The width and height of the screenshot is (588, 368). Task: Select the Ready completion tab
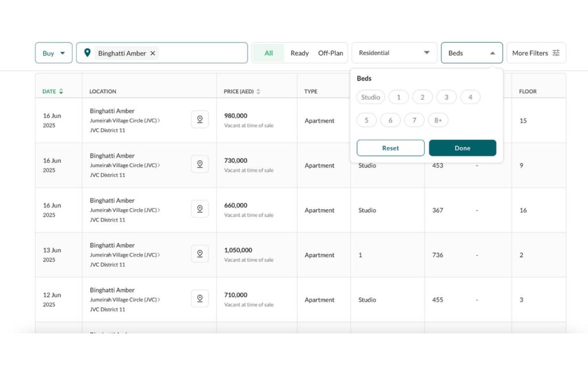coord(300,53)
